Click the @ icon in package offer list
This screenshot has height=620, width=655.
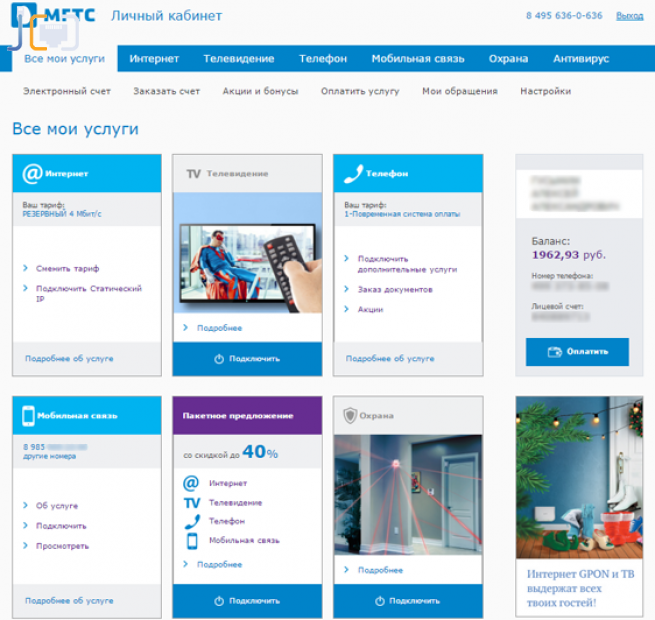pos(192,483)
